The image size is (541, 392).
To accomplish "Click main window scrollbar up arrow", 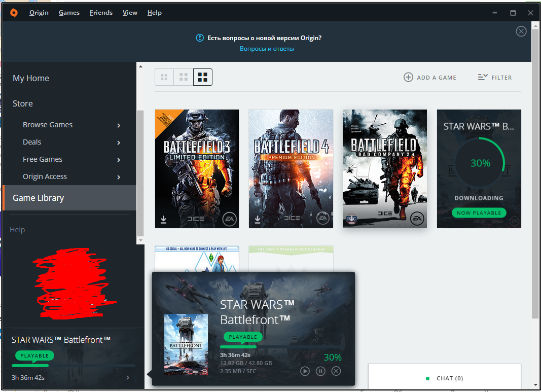I will click(x=535, y=25).
